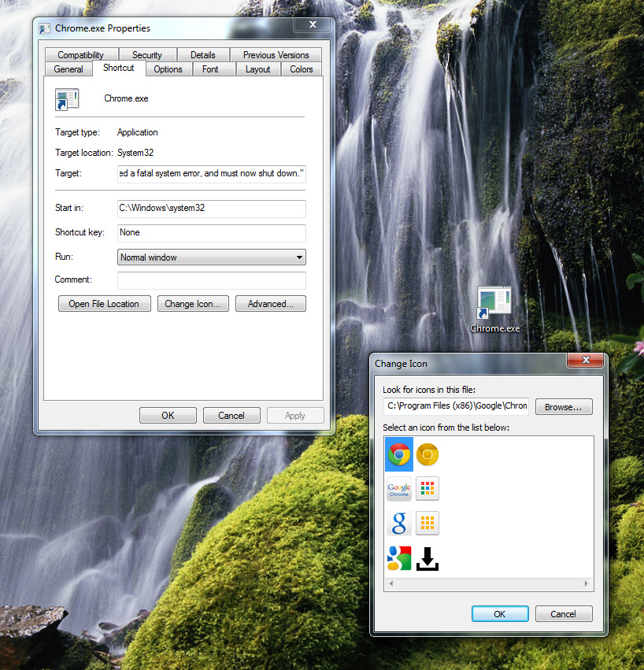Select the second app-grid icon in the third row
Image resolution: width=644 pixels, height=670 pixels.
tap(427, 523)
